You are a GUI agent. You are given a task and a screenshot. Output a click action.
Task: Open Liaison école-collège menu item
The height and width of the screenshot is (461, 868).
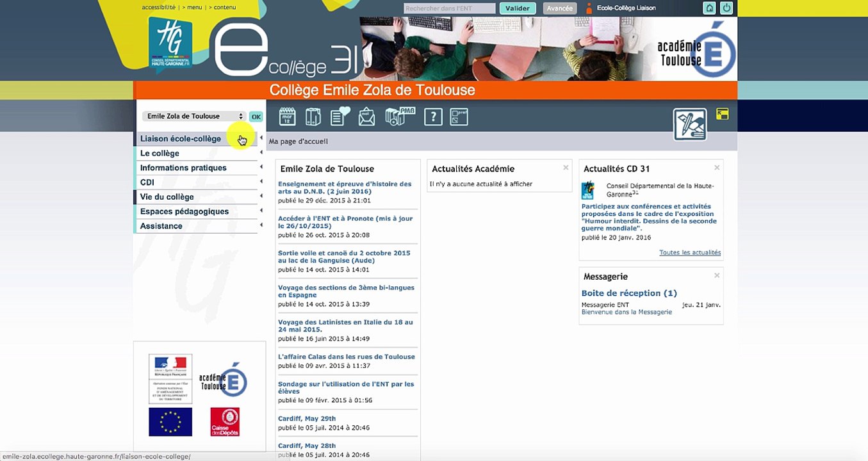pos(181,138)
